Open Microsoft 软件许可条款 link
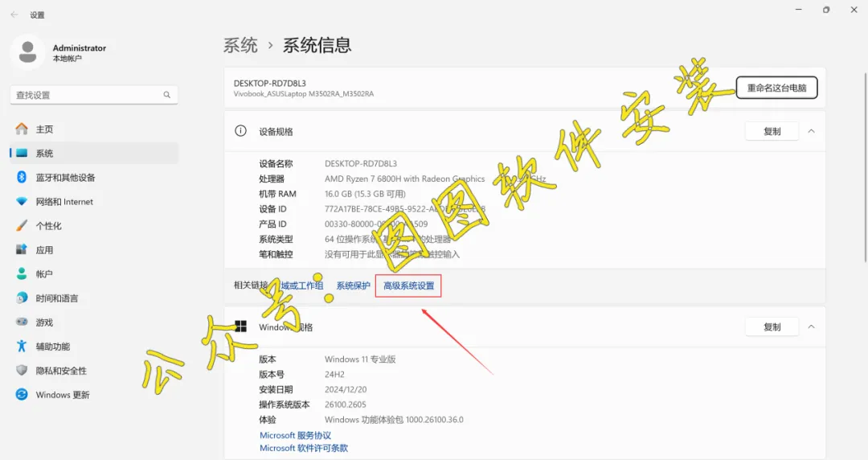 coord(303,448)
